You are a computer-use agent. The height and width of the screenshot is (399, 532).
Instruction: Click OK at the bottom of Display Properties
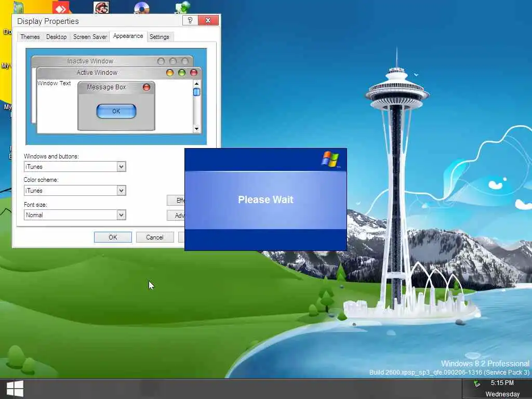coord(113,237)
